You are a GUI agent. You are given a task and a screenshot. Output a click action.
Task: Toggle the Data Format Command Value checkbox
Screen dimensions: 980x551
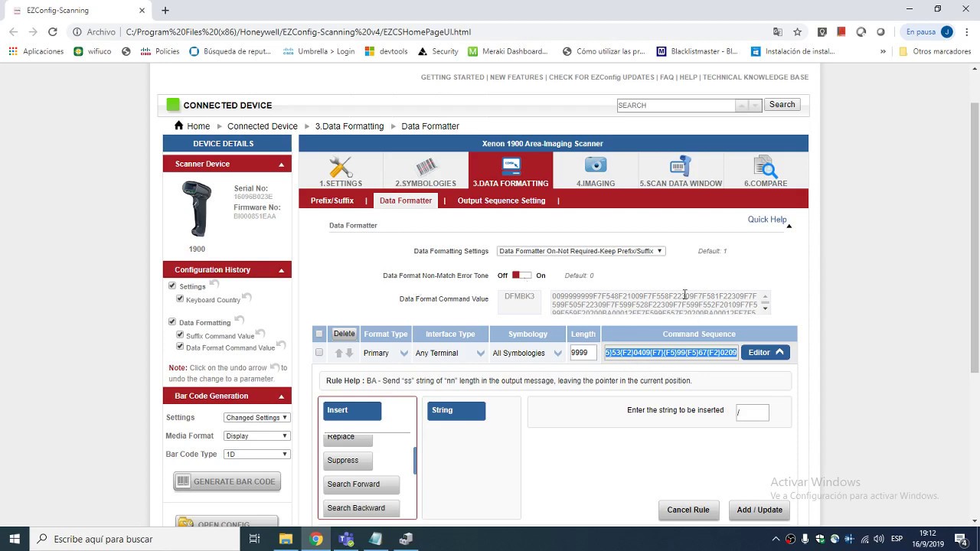tap(180, 347)
